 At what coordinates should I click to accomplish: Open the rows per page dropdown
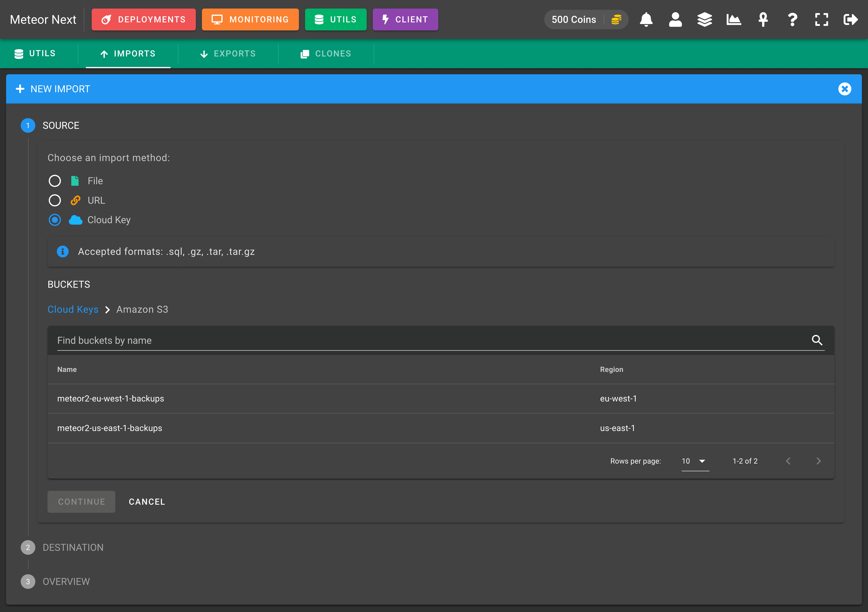pyautogui.click(x=695, y=461)
